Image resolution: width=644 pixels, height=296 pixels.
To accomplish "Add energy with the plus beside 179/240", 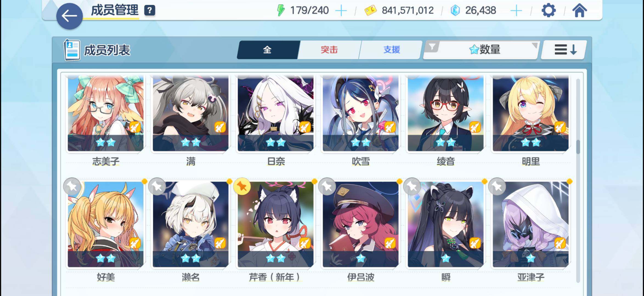I will 341,11.
